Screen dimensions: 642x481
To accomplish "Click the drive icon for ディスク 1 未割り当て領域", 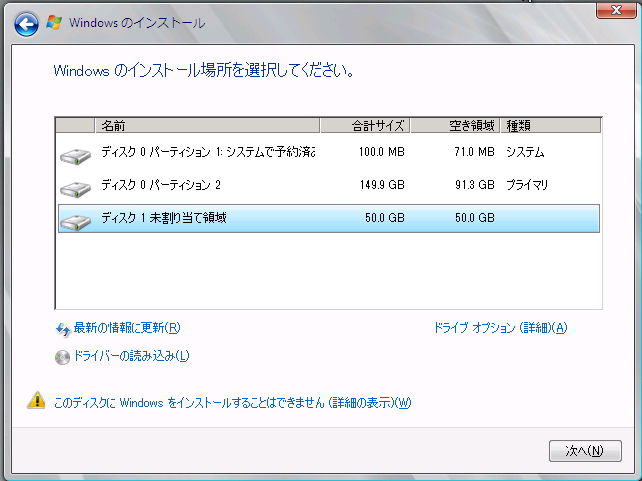I will 75,221.
